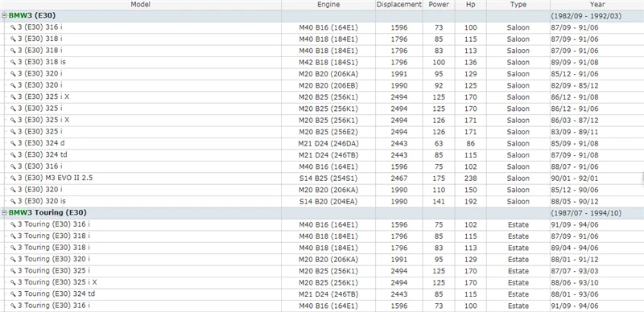Click the Hp column header
Image resolution: width=644 pixels, height=312 pixels.
[x=471, y=5]
